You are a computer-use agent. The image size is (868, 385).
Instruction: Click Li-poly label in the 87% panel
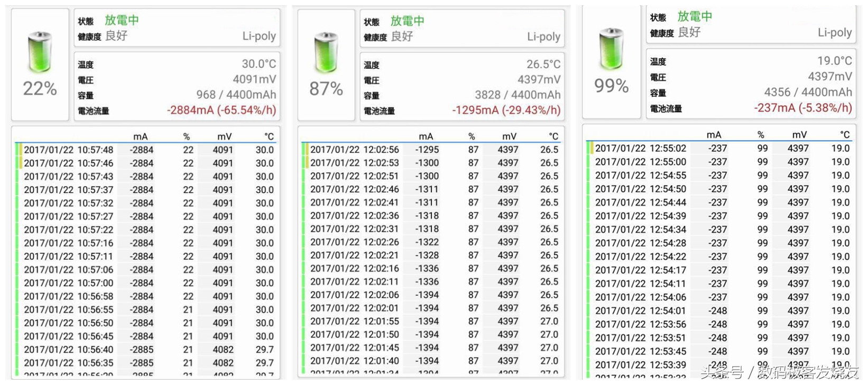pos(544,36)
